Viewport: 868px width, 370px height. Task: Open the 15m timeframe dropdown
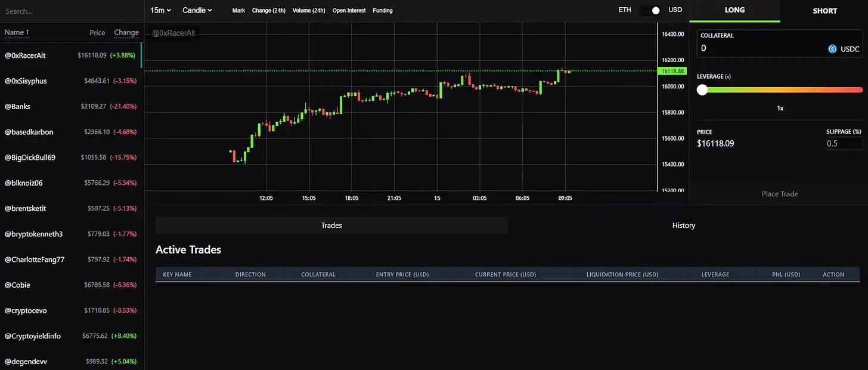pyautogui.click(x=160, y=10)
